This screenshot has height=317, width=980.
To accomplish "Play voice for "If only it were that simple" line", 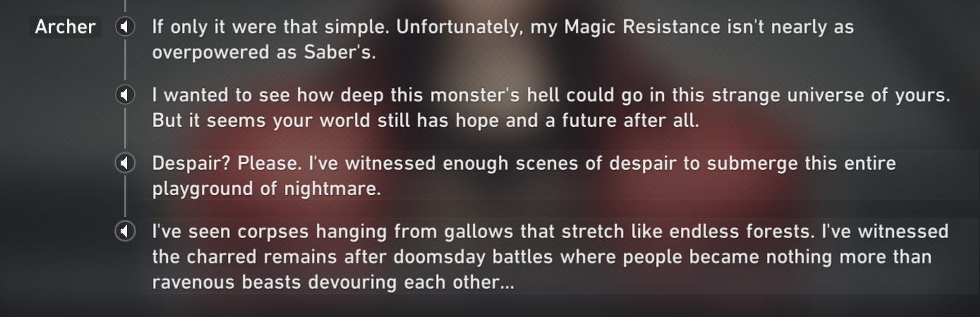I will click(x=125, y=27).
